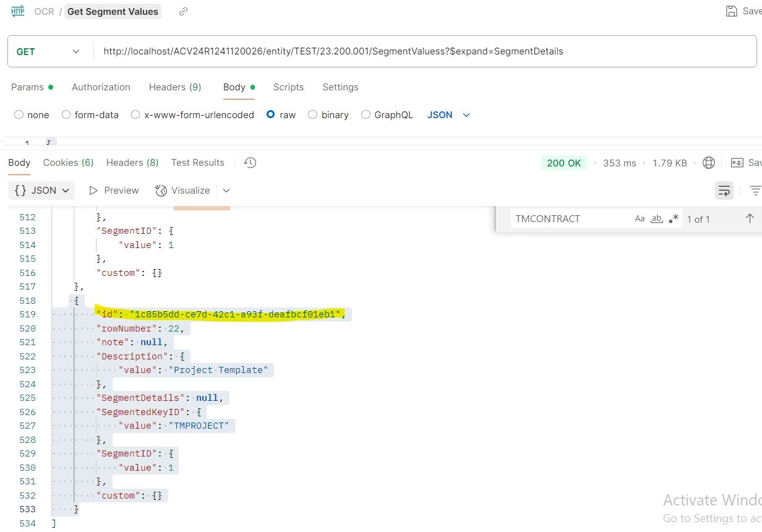Toggle regex matching in search
This screenshot has height=532, width=762.
(674, 218)
